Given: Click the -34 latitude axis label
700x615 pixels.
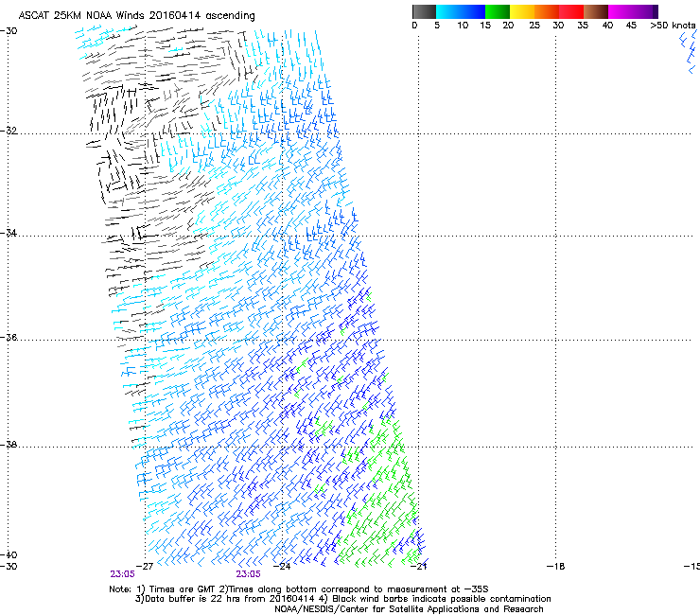Looking at the screenshot, I should 9,233.
